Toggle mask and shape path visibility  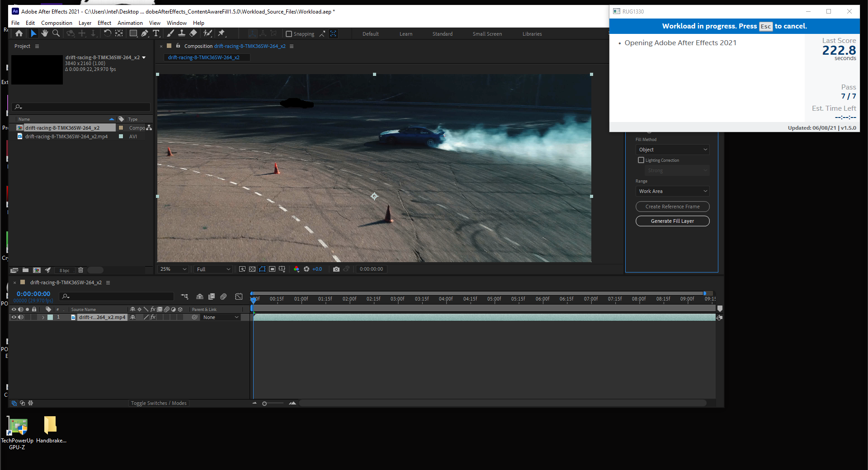tap(262, 269)
